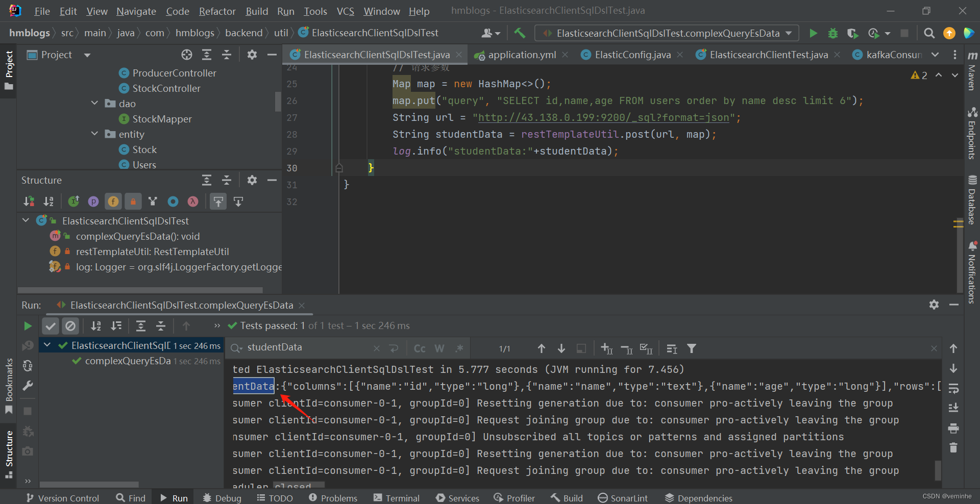Click the Project panel vertical scrollbar

pos(278,101)
